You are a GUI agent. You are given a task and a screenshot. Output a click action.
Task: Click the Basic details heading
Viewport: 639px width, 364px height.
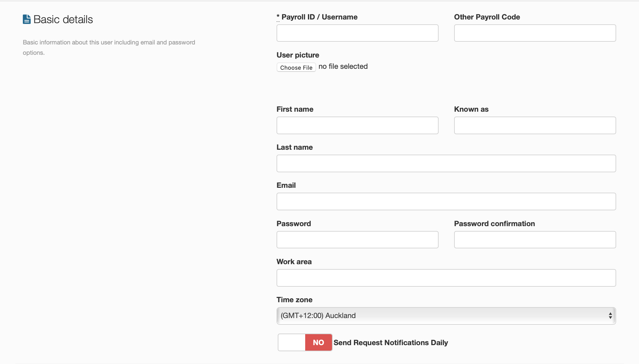[63, 19]
